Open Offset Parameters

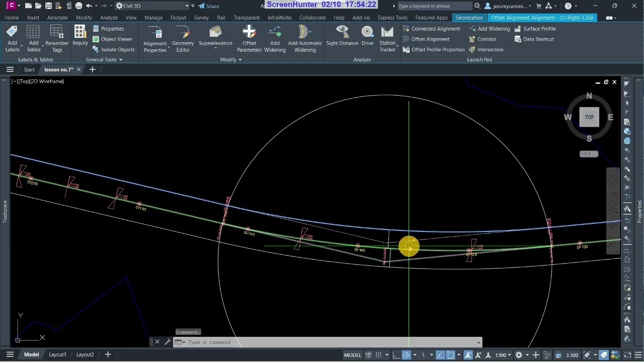249,39
